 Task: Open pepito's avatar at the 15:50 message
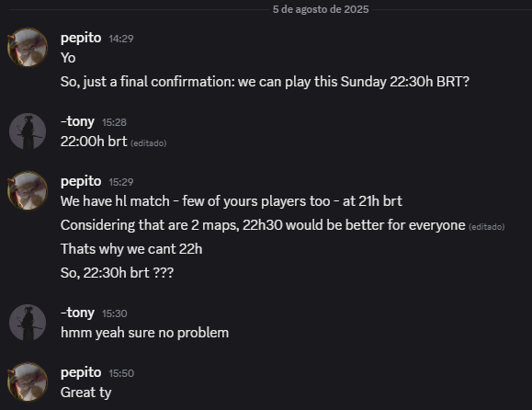pyautogui.click(x=28, y=382)
